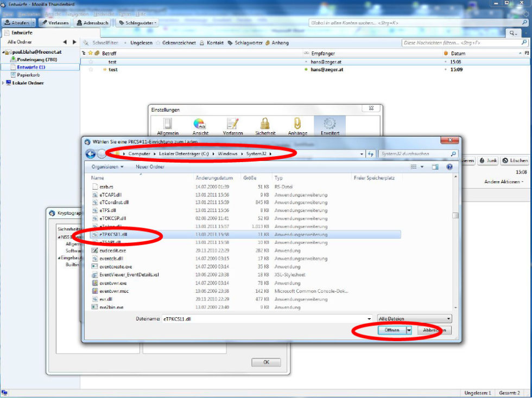Switch to the Anhänge settings tab

pos(297,127)
